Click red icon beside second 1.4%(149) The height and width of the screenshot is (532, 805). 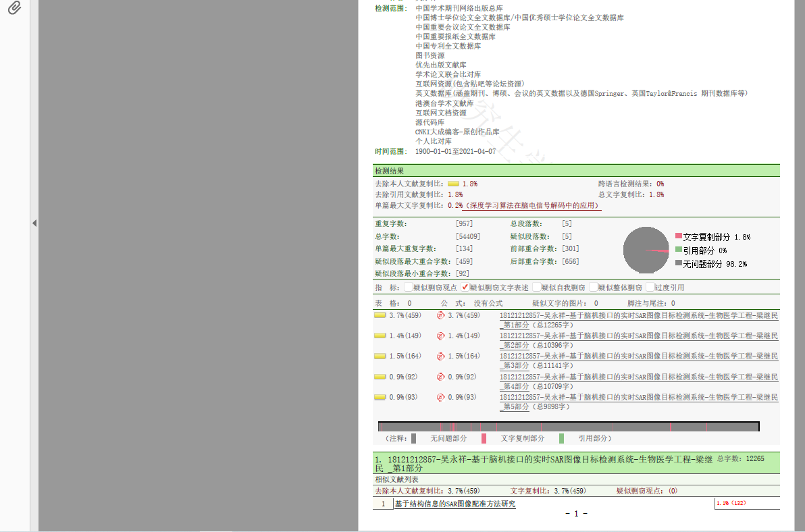(x=440, y=336)
